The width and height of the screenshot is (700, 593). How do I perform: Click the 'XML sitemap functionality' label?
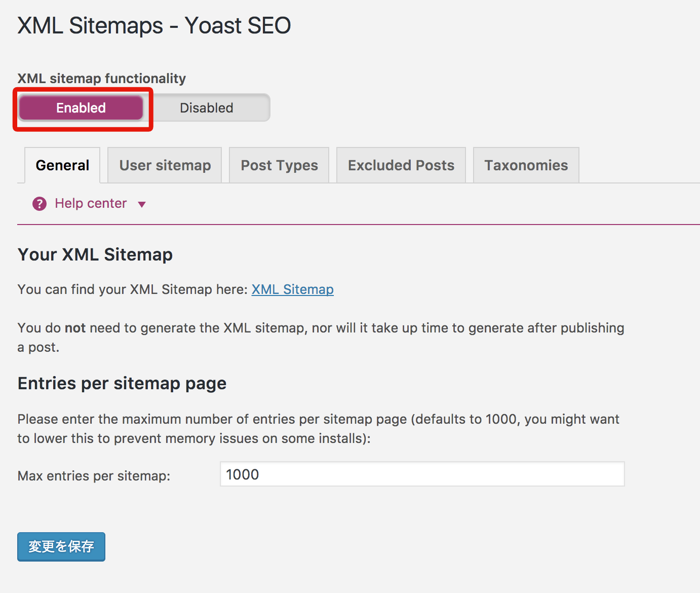pos(102,79)
